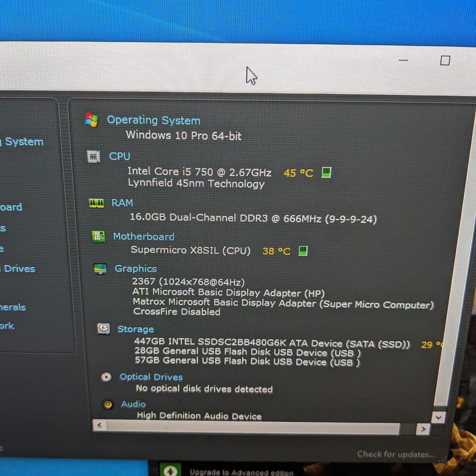Click the 38 °C motherboard temperature value

[x=276, y=251]
